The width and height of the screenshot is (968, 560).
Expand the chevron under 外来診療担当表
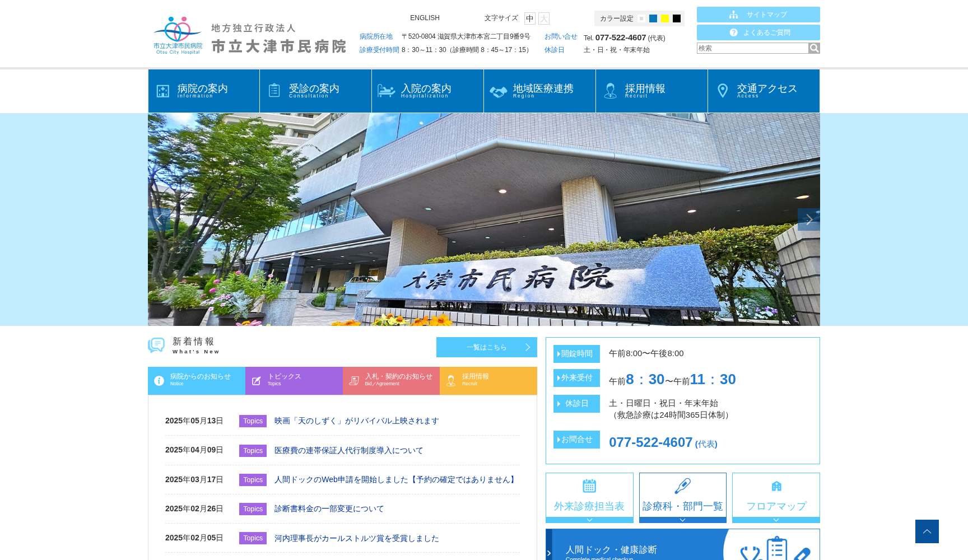click(x=589, y=520)
